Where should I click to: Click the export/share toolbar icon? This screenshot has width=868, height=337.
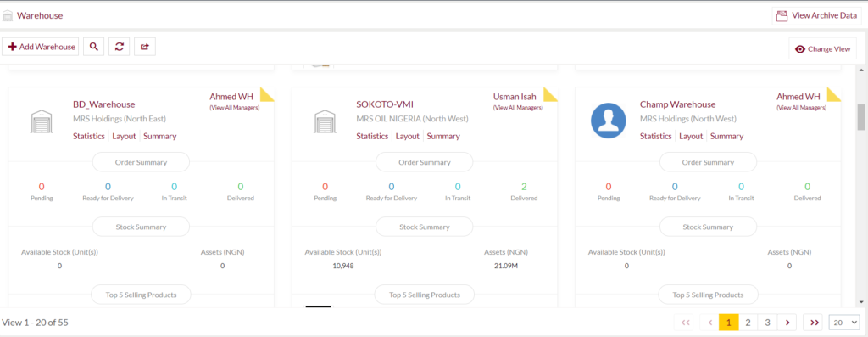[144, 48]
